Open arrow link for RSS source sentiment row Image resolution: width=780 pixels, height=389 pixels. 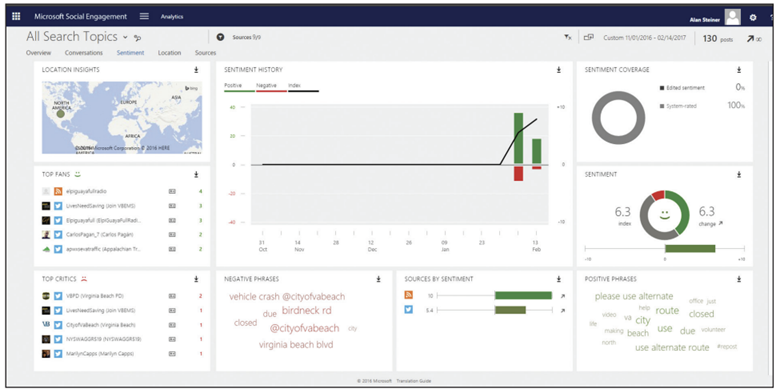pos(563,296)
